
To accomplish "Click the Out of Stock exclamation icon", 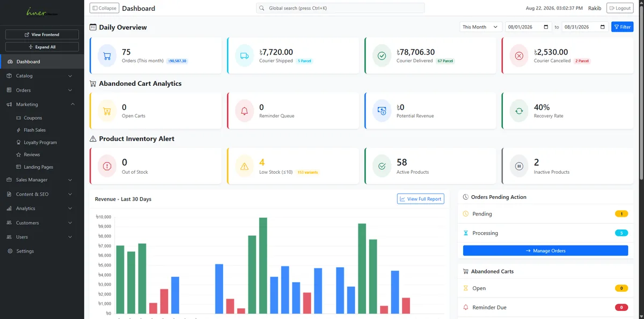I will (x=107, y=166).
